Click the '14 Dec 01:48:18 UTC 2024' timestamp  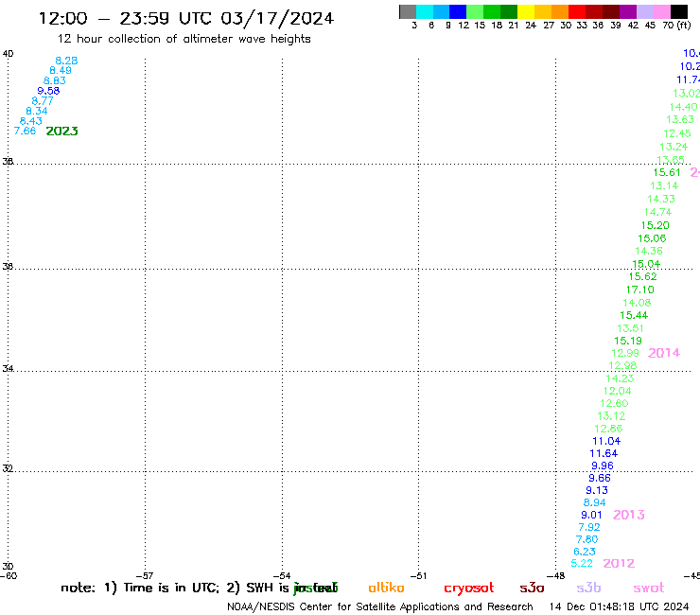(x=619, y=606)
